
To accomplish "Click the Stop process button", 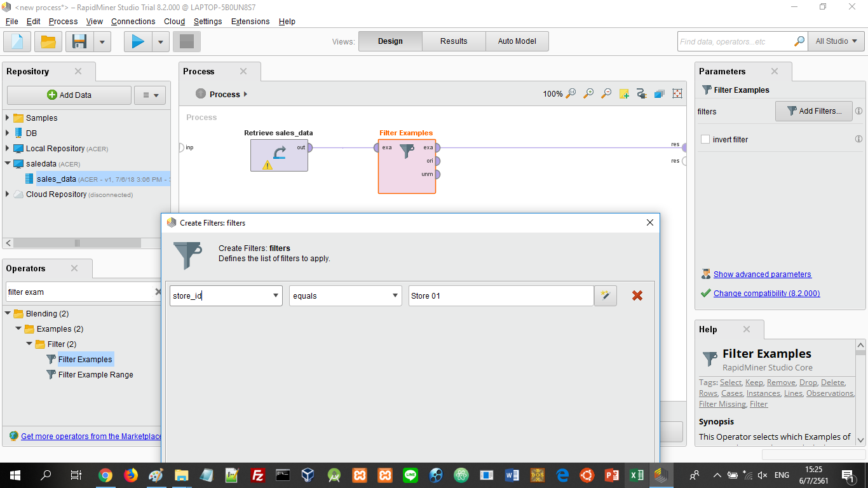I will [187, 42].
